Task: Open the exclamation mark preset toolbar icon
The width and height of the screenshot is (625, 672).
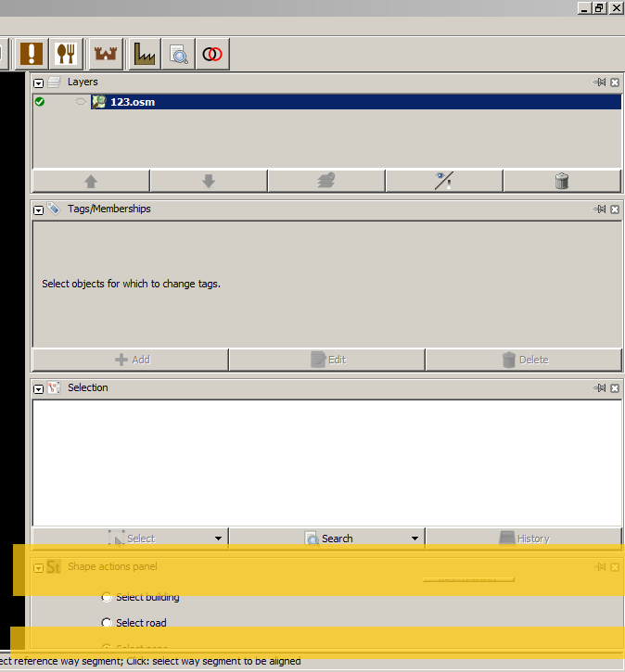Action: [x=32, y=54]
